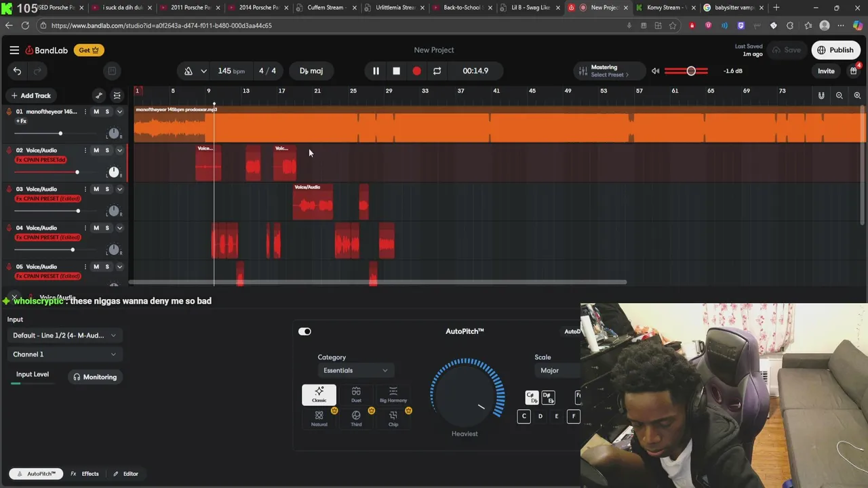Open the metronome options chevron
This screenshot has width=868, height=488.
pos(203,71)
